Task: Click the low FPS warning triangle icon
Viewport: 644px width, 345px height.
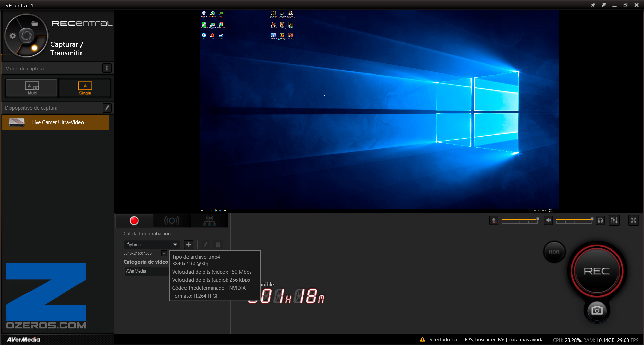Action: [x=422, y=339]
